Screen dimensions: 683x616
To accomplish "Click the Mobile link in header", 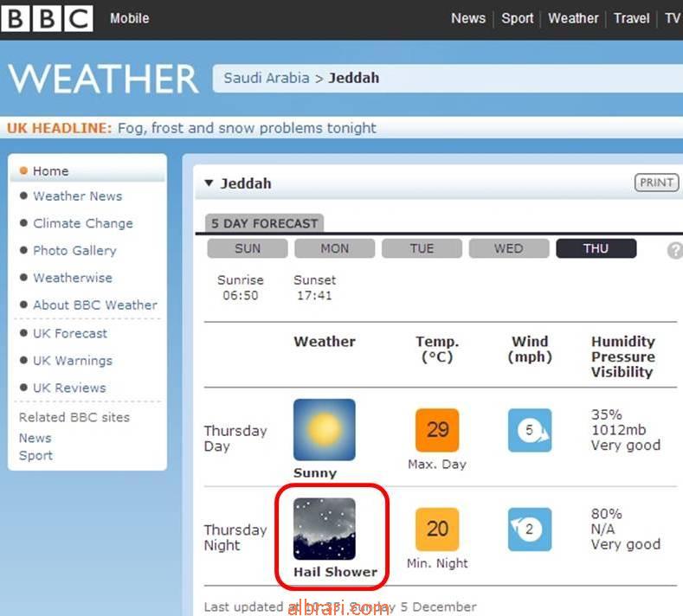I will (129, 18).
